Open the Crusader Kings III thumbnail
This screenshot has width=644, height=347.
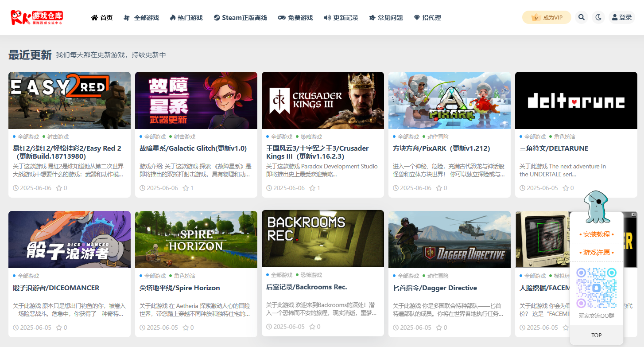[323, 100]
